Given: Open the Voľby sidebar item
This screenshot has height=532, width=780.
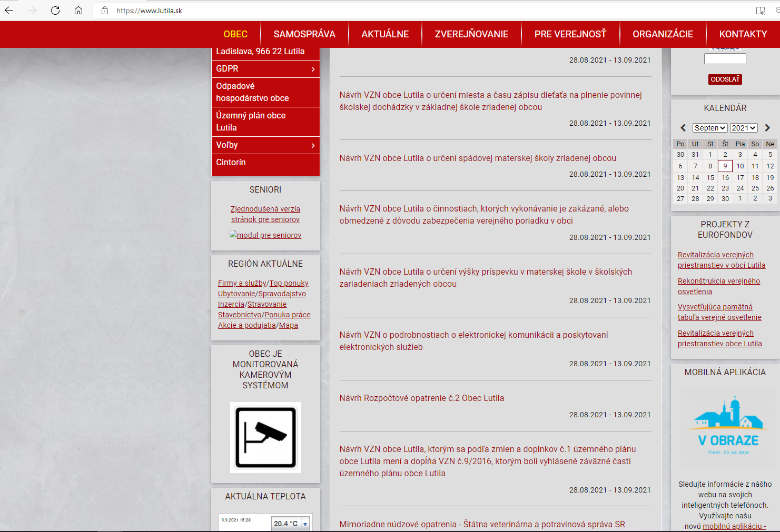Looking at the screenshot, I should pos(265,145).
